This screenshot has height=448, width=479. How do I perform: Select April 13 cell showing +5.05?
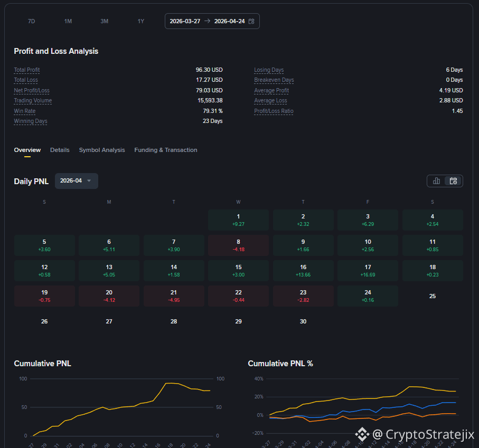(109, 271)
